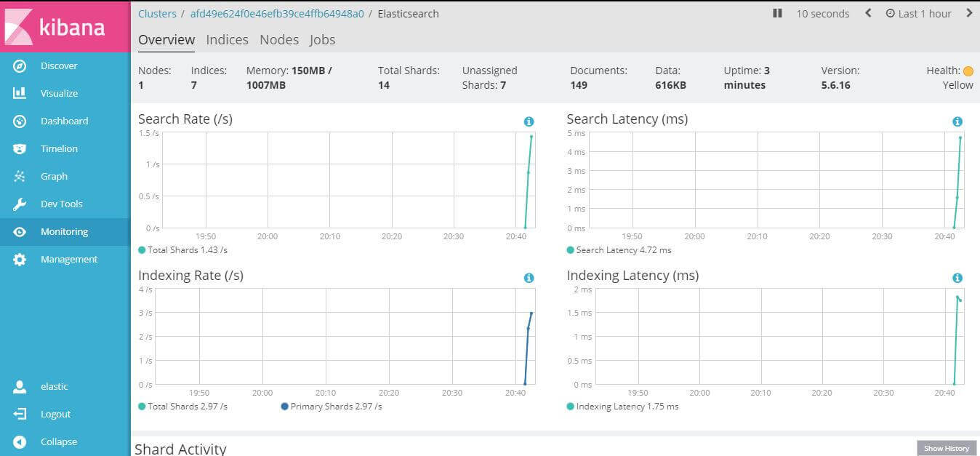Step the time range backward
Viewport: 980px width, 456px height.
tap(867, 13)
